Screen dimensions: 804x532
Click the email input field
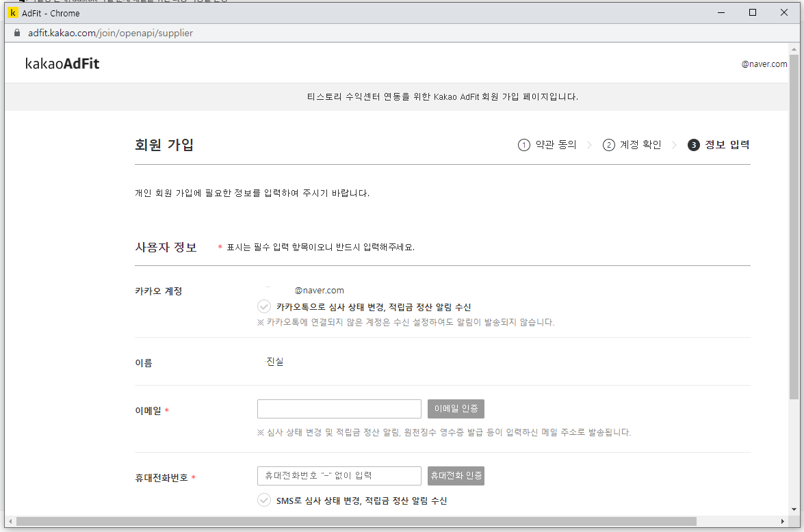coord(339,409)
